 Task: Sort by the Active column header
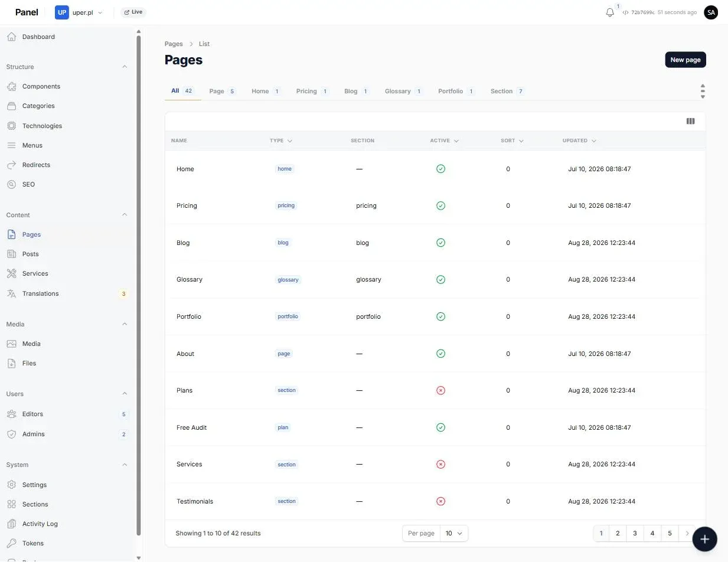pyautogui.click(x=445, y=140)
